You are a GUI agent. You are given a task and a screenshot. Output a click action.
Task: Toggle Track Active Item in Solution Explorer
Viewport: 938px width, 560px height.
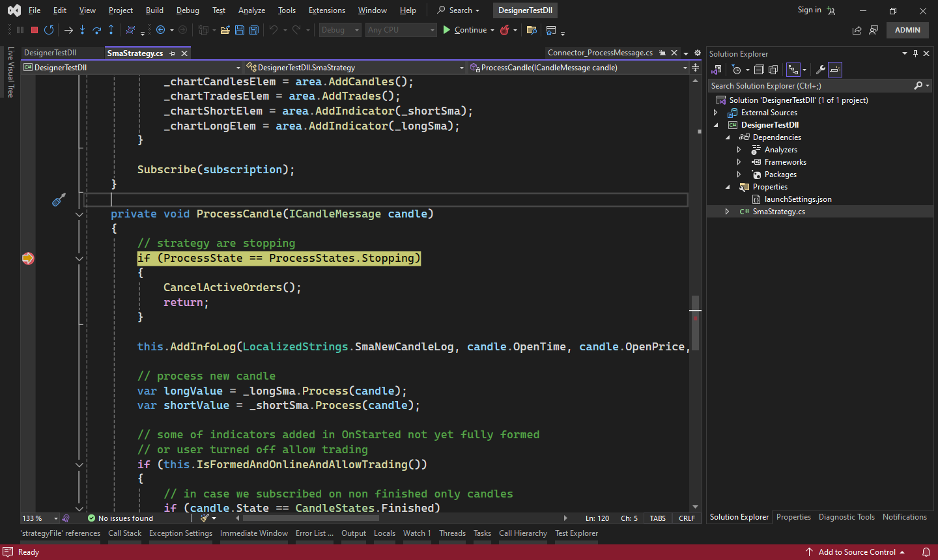[793, 70]
